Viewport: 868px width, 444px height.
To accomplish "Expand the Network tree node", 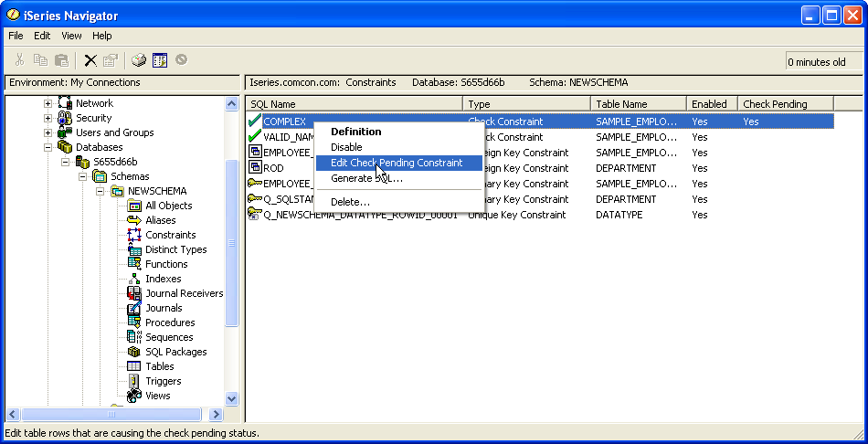I will 48,103.
